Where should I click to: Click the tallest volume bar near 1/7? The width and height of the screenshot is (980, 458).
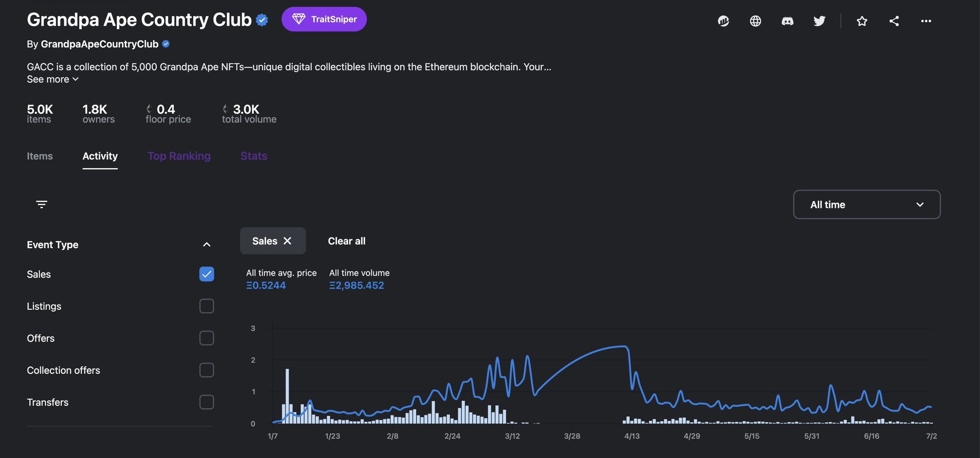click(x=287, y=396)
